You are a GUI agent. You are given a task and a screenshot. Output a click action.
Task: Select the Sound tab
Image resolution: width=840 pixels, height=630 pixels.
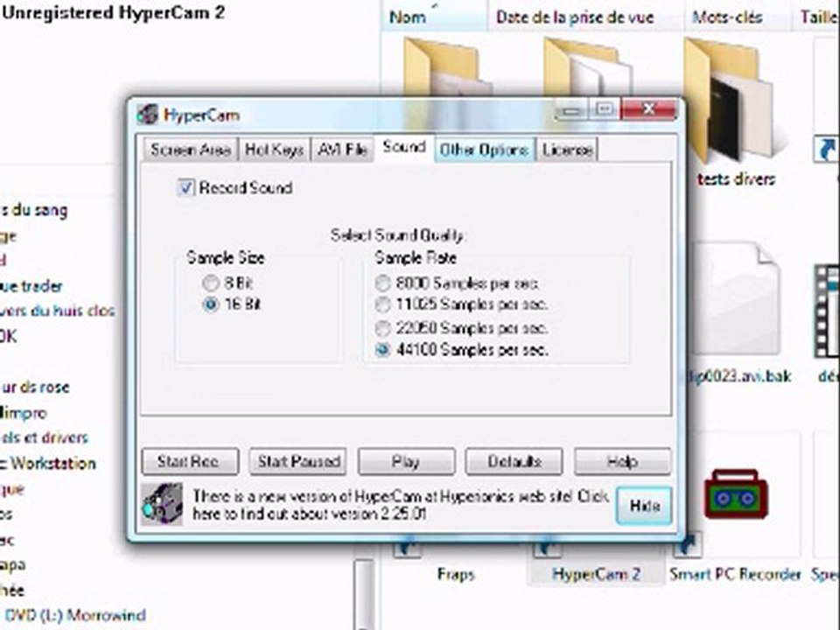pos(404,147)
